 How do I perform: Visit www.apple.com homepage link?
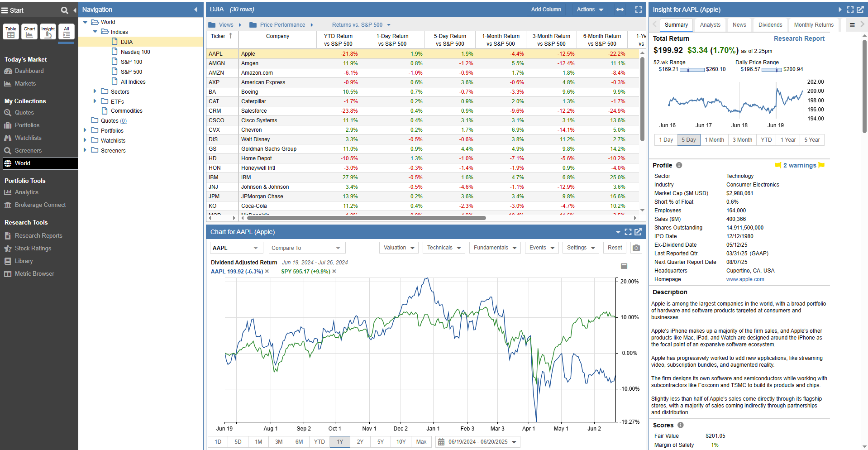click(x=745, y=279)
